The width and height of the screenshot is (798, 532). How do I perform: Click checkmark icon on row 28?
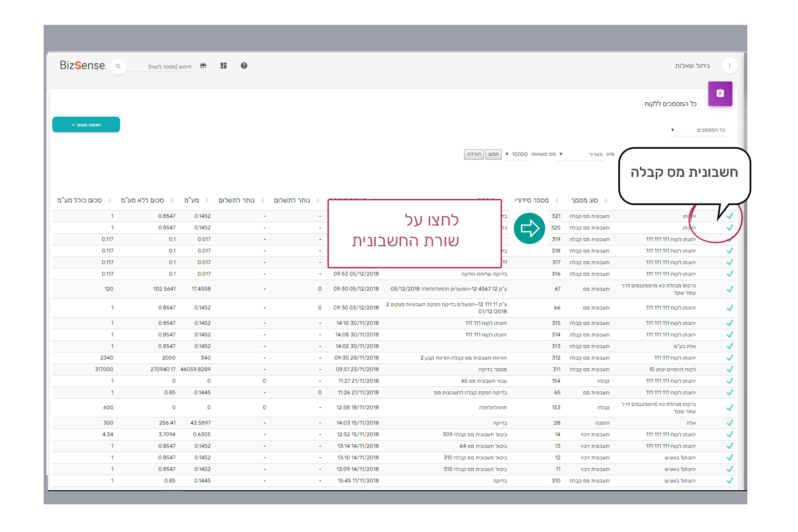point(730,423)
